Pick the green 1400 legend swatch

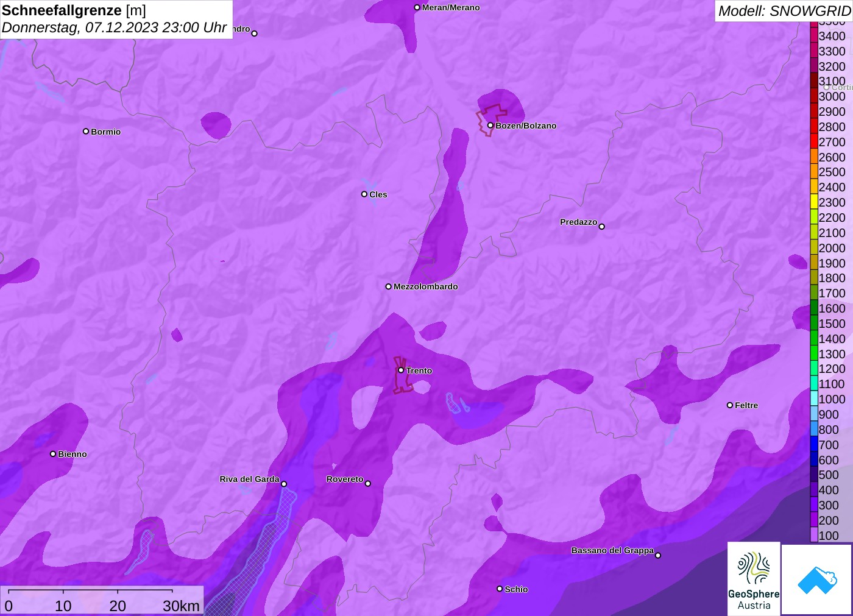(814, 339)
